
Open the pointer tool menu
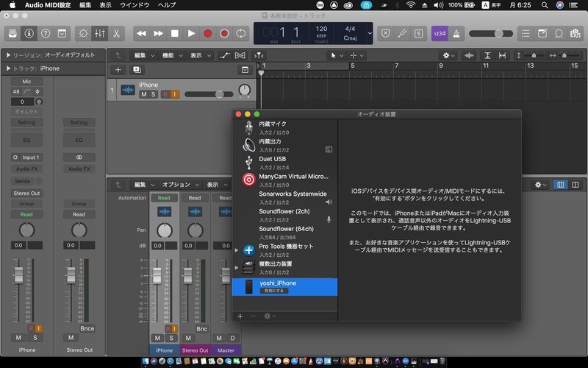click(337, 56)
